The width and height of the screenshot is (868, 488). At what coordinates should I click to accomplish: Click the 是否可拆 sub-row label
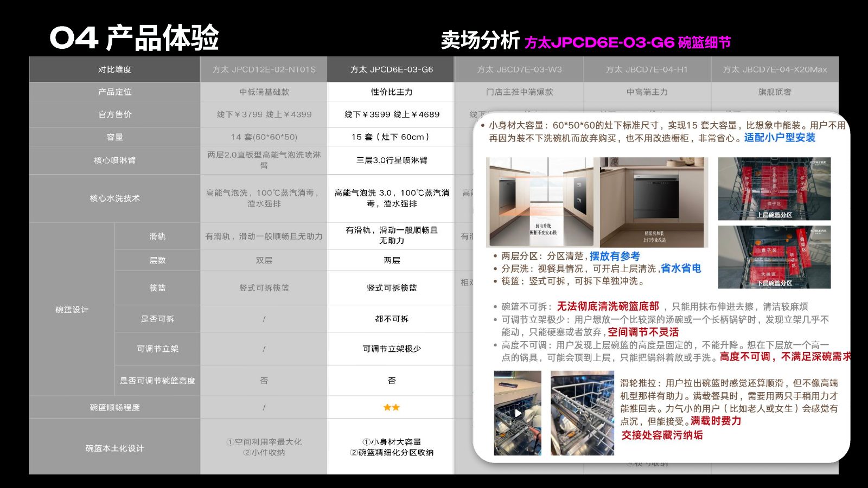coord(157,318)
